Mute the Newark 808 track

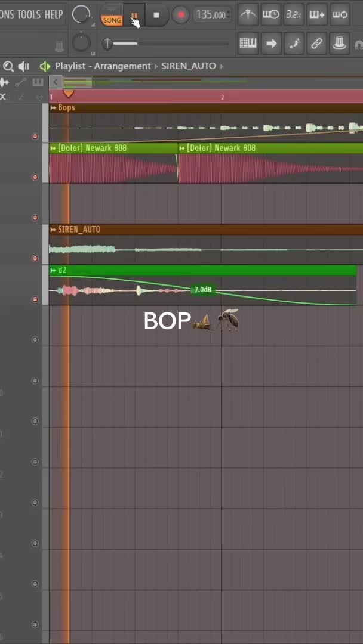click(35, 177)
